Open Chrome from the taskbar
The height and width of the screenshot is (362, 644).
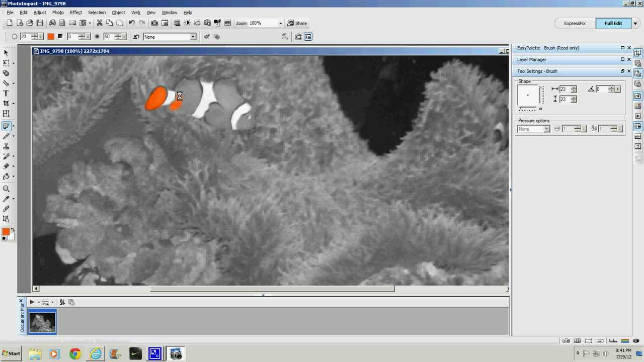(74, 354)
